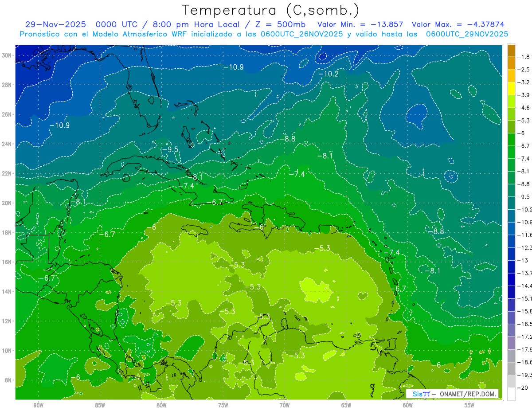
Task: Click the brown swatch above -1.8 on scale
Action: tap(511, 51)
